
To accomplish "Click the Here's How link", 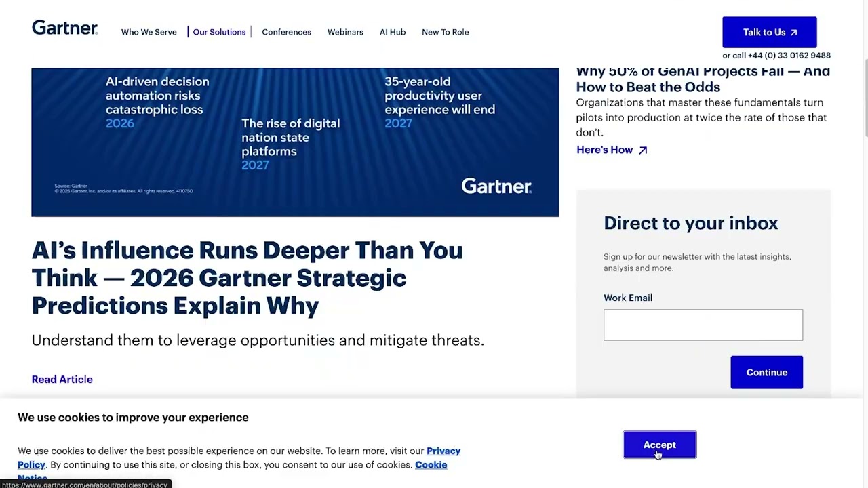I will pos(612,150).
